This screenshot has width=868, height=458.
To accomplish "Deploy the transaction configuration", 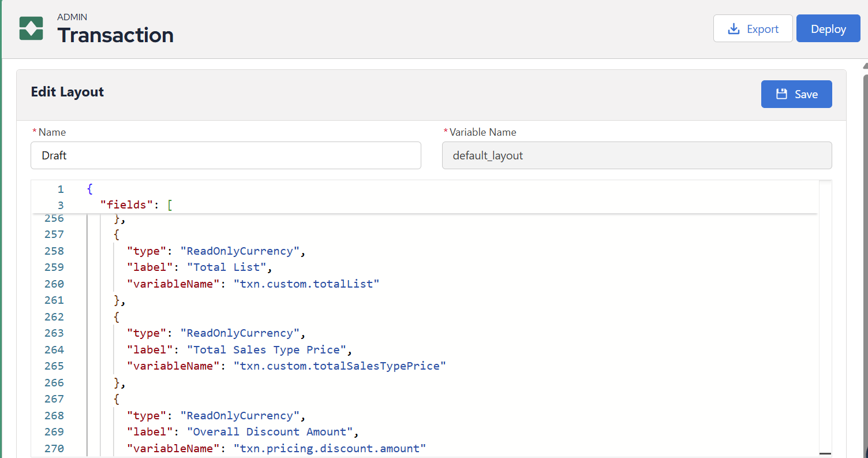I will 828,29.
